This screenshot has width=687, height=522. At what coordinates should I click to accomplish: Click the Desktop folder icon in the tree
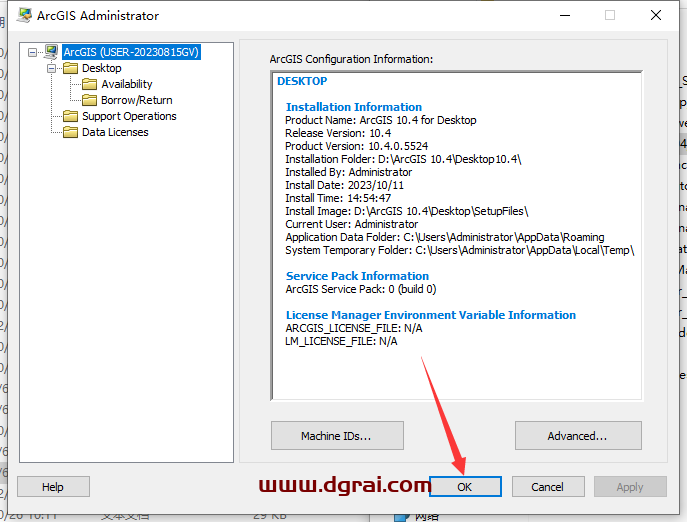[x=70, y=68]
